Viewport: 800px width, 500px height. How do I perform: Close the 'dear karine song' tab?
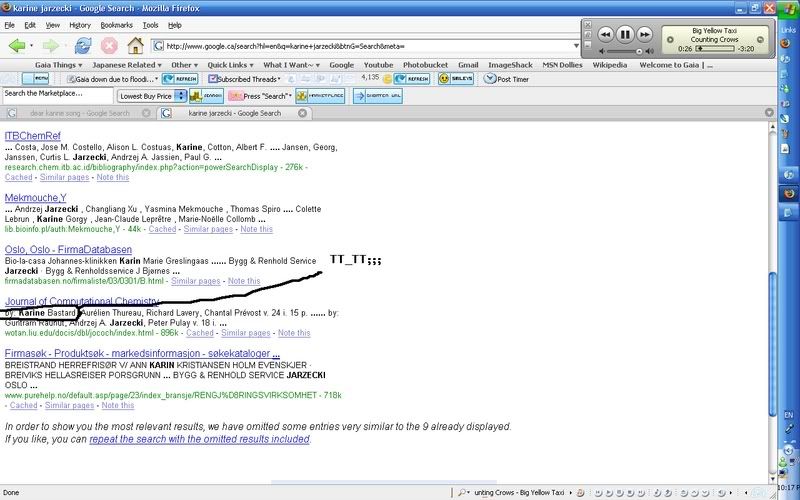(x=146, y=113)
